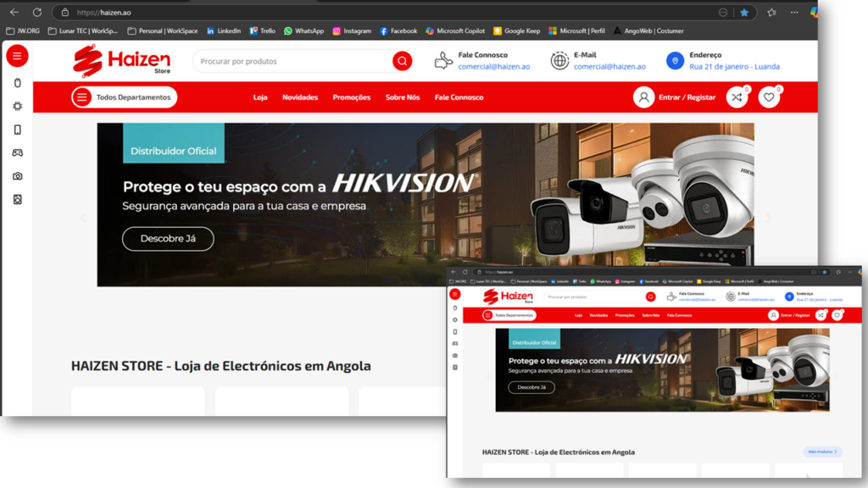
Task: Open Fale Connosco in large window red navigation bar
Action: point(459,97)
